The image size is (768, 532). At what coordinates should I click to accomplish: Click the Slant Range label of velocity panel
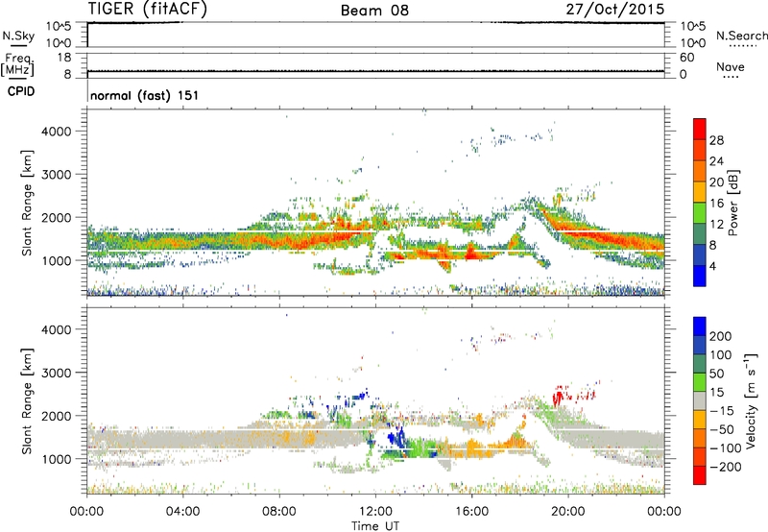pyautogui.click(x=27, y=401)
